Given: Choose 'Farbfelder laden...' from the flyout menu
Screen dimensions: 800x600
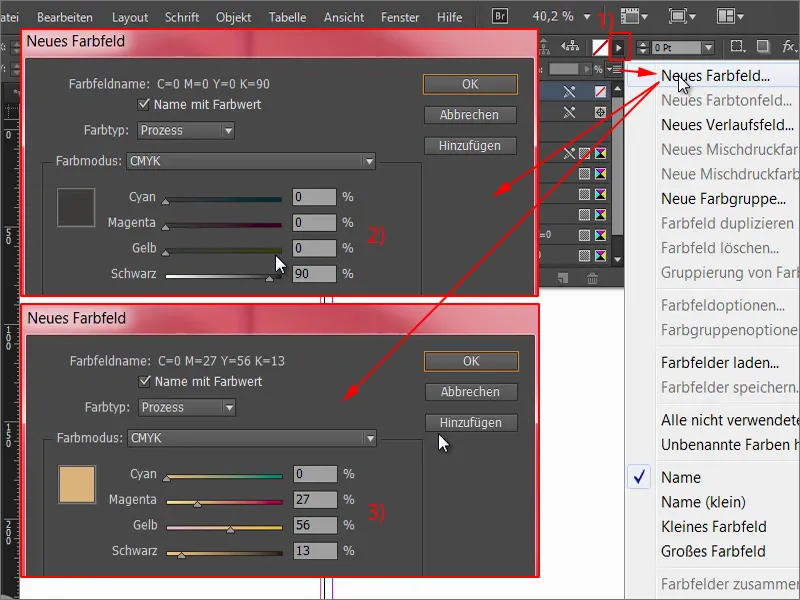Looking at the screenshot, I should tap(719, 363).
